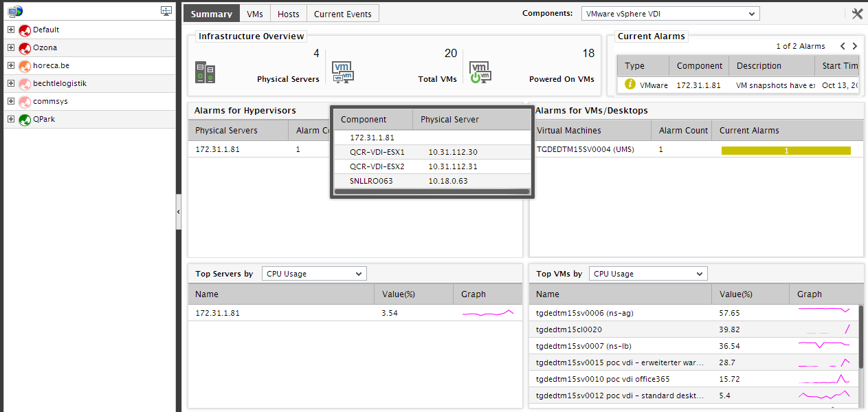Go to next alarm arrow
868x412 pixels.
855,46
